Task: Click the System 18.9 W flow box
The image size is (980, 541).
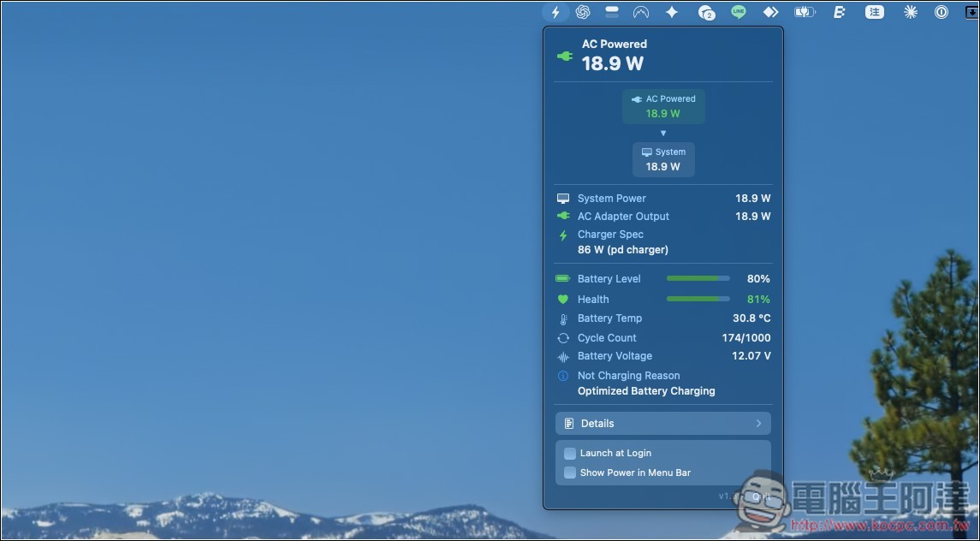Action: point(663,159)
